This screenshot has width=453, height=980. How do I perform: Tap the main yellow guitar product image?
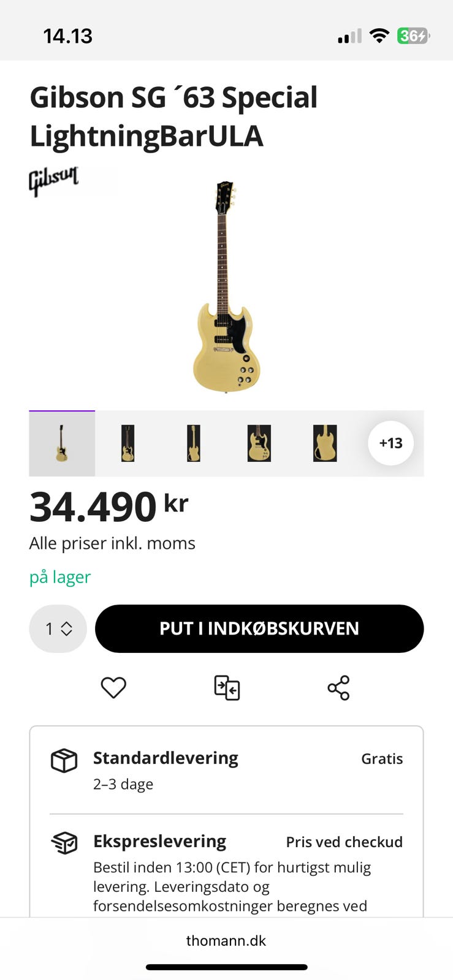[x=226, y=287]
